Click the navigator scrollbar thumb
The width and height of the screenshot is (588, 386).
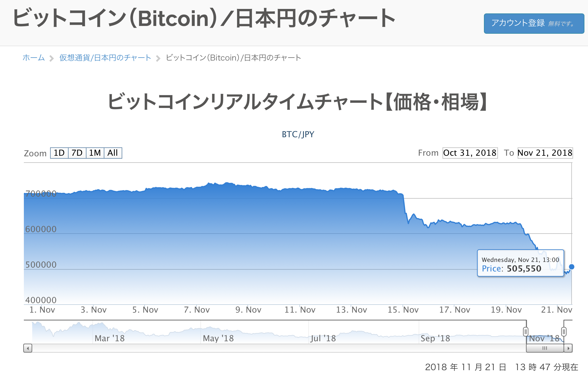pyautogui.click(x=545, y=348)
